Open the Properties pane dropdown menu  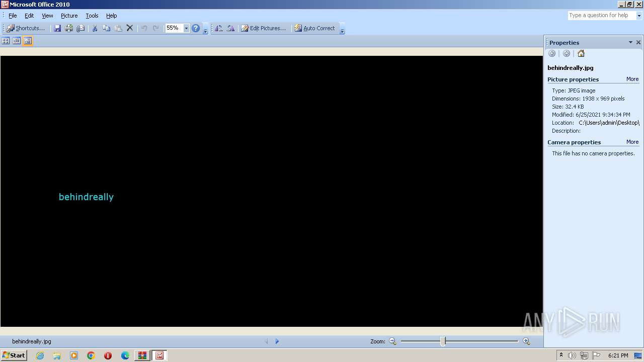click(x=630, y=42)
